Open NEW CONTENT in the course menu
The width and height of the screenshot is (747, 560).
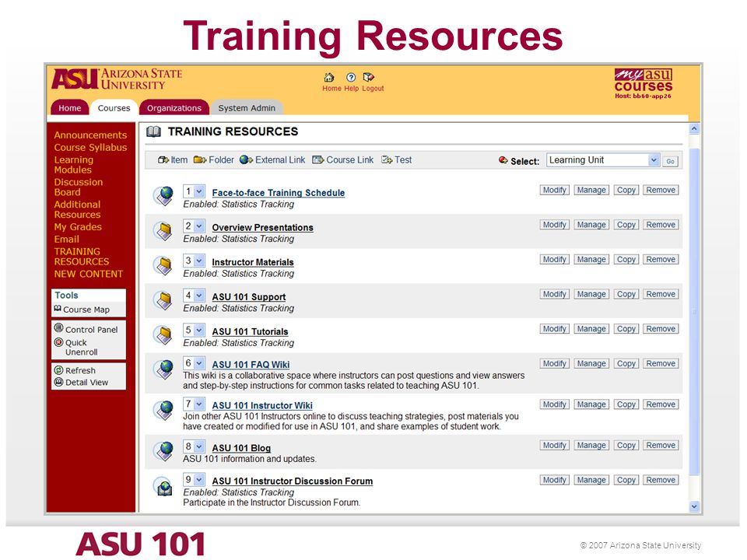(x=89, y=275)
